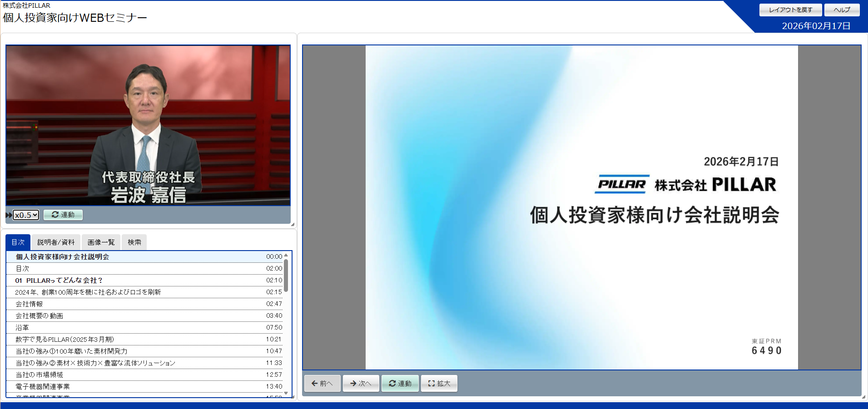The image size is (868, 409).
Task: Click the contents list scroll-up arrow
Action: tap(286, 255)
